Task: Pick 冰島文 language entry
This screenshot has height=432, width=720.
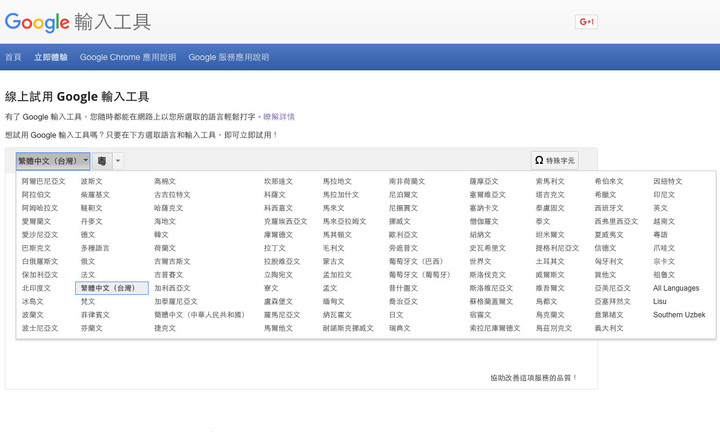Action: [x=33, y=301]
